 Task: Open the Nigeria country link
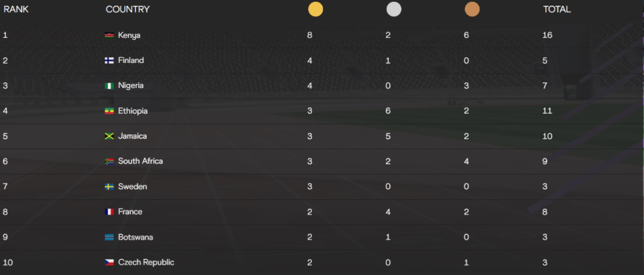pyautogui.click(x=131, y=86)
